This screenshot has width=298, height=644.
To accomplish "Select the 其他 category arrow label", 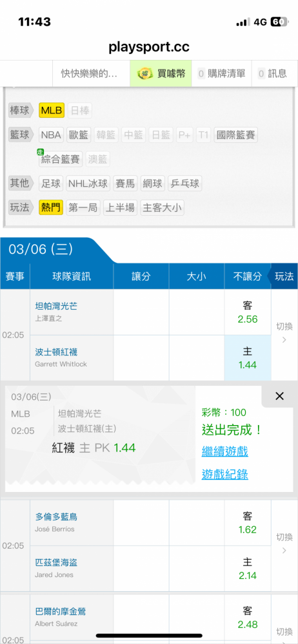I will [21, 183].
